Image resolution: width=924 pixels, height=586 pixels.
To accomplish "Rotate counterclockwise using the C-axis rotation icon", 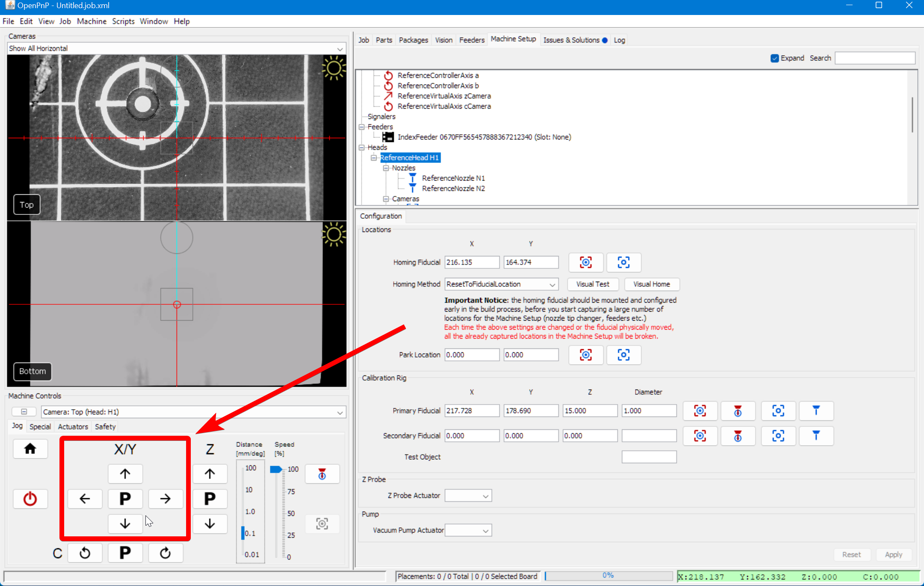I will click(x=85, y=553).
